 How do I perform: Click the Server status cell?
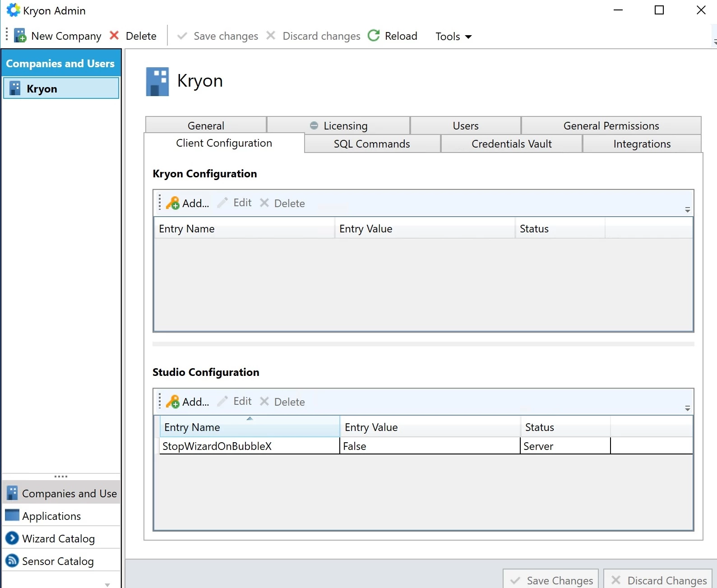[565, 446]
